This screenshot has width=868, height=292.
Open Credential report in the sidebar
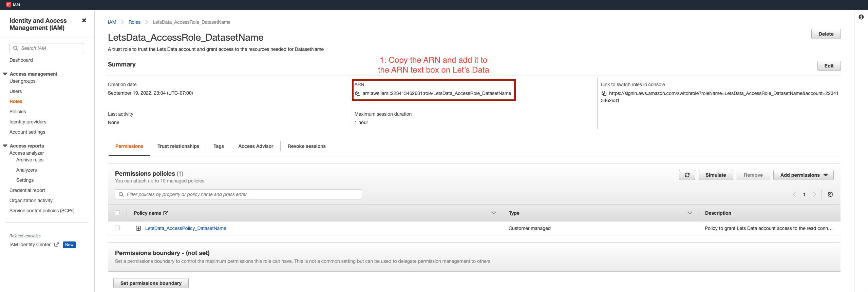[x=27, y=190]
